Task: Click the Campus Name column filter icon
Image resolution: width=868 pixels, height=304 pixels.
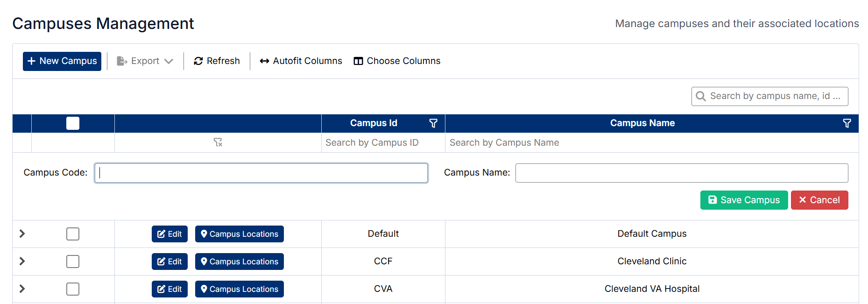Action: click(x=847, y=123)
